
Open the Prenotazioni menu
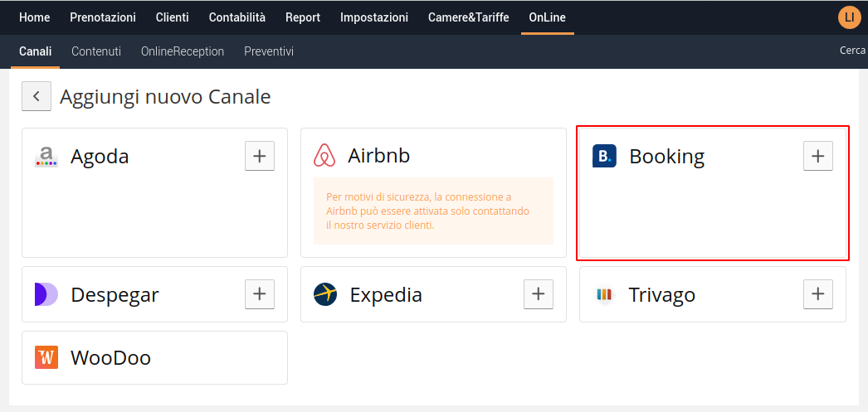pos(103,17)
